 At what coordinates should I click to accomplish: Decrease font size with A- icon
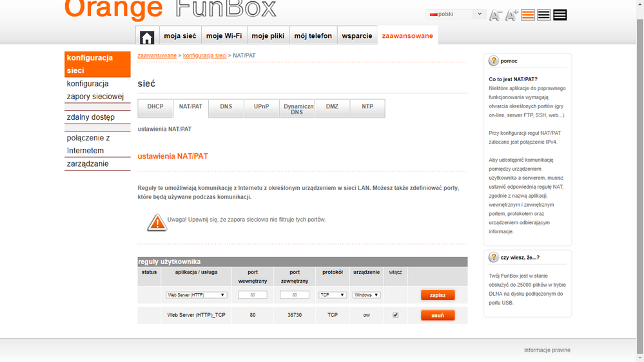pyautogui.click(x=495, y=15)
